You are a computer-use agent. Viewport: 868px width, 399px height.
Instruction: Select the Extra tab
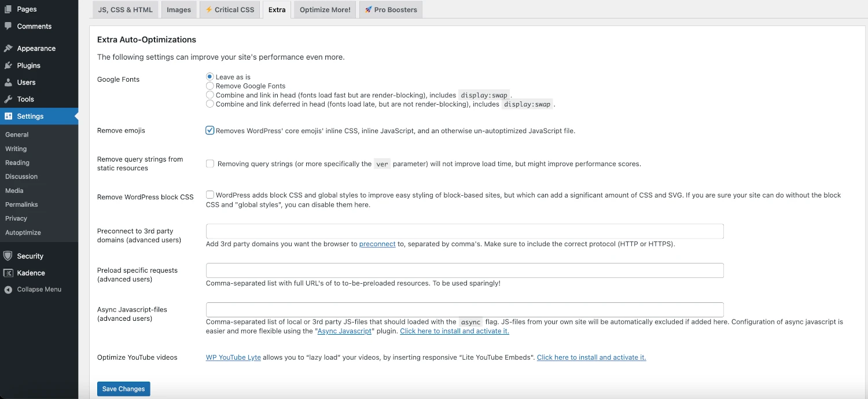[x=277, y=10]
